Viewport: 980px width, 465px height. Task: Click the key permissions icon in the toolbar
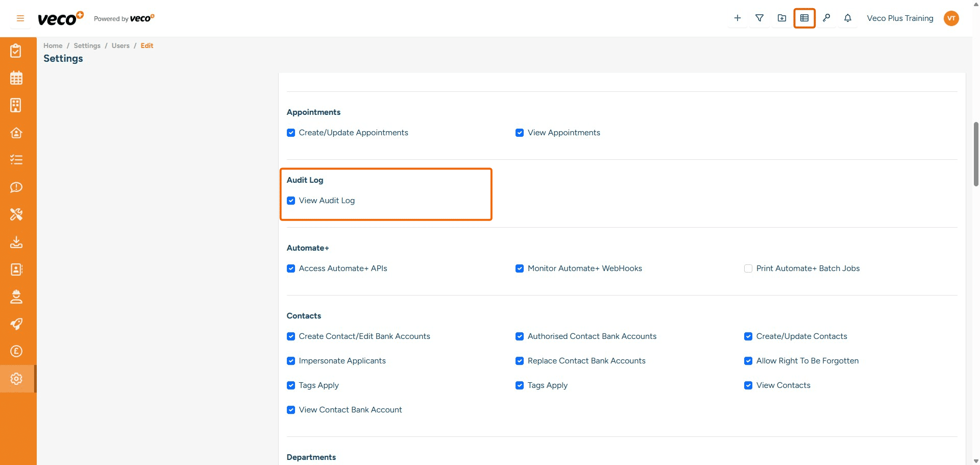point(826,18)
